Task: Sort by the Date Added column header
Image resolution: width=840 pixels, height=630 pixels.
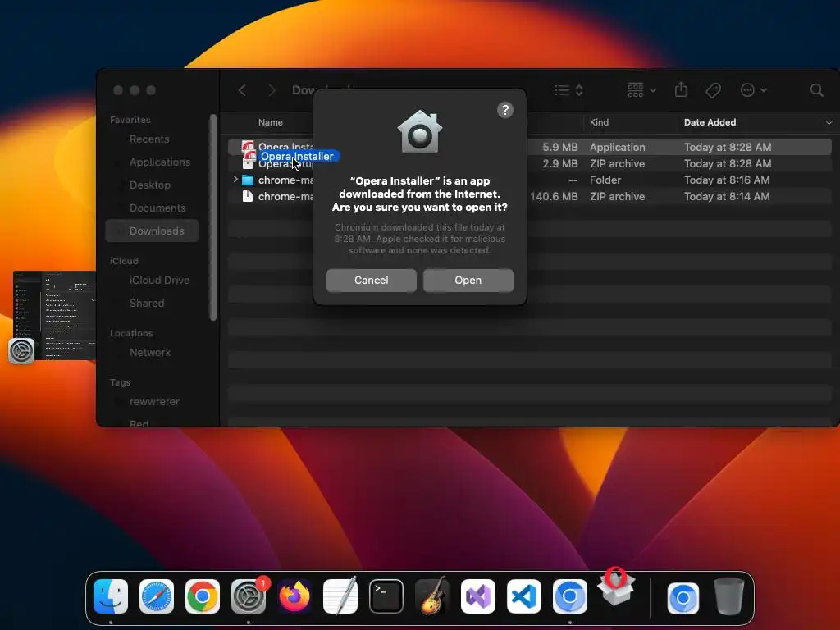Action: coord(710,123)
